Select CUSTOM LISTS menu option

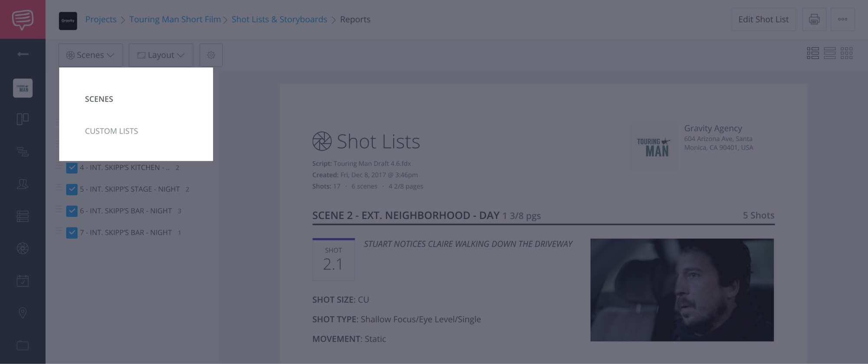112,131
